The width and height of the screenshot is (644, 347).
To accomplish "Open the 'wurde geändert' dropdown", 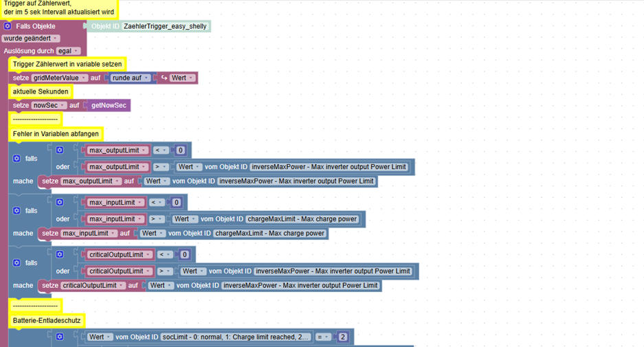I will pyautogui.click(x=31, y=38).
